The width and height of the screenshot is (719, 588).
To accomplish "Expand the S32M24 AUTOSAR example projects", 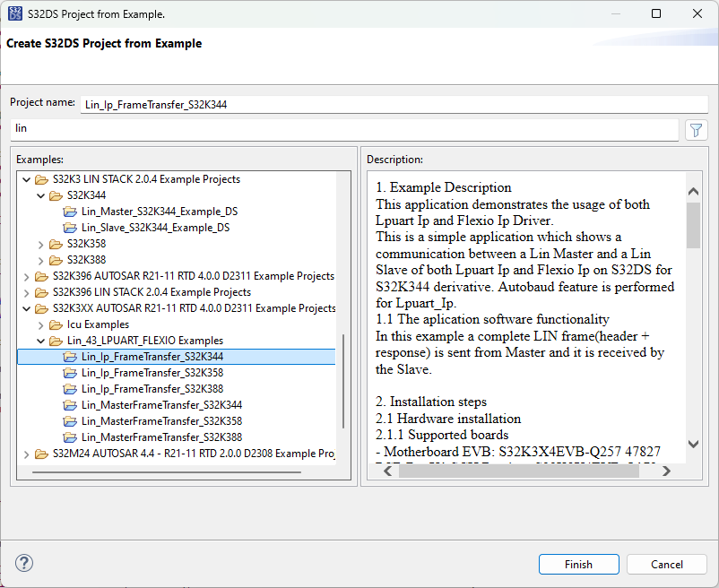I will click(26, 454).
